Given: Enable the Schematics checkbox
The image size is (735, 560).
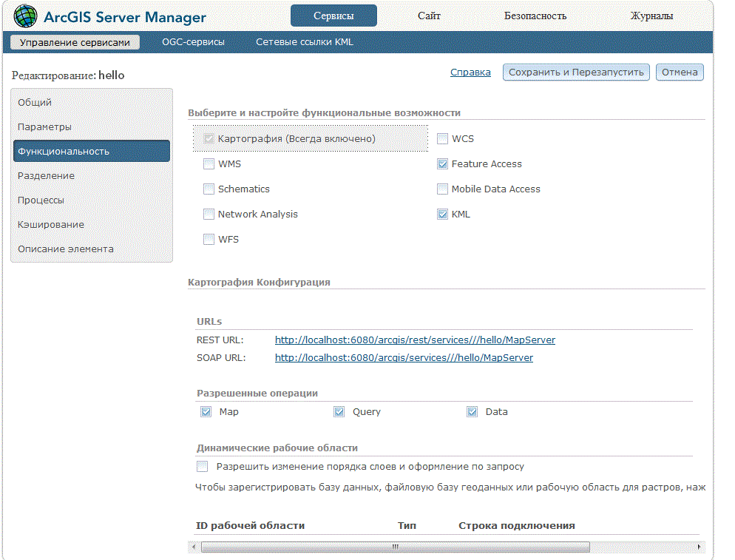Looking at the screenshot, I should coord(209,189).
